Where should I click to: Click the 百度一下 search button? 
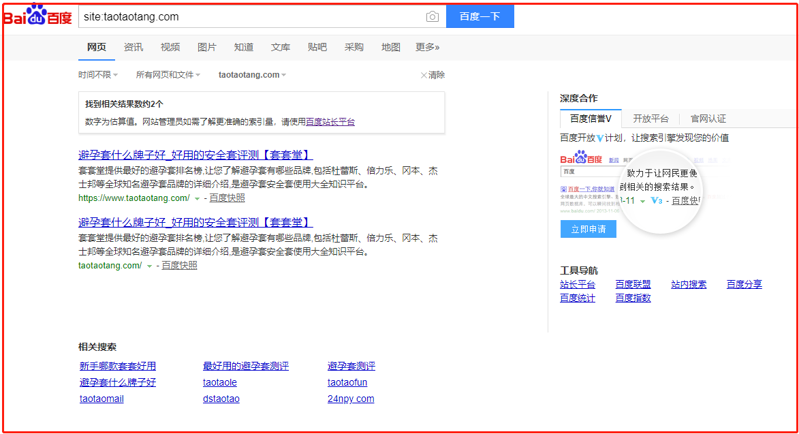click(480, 16)
